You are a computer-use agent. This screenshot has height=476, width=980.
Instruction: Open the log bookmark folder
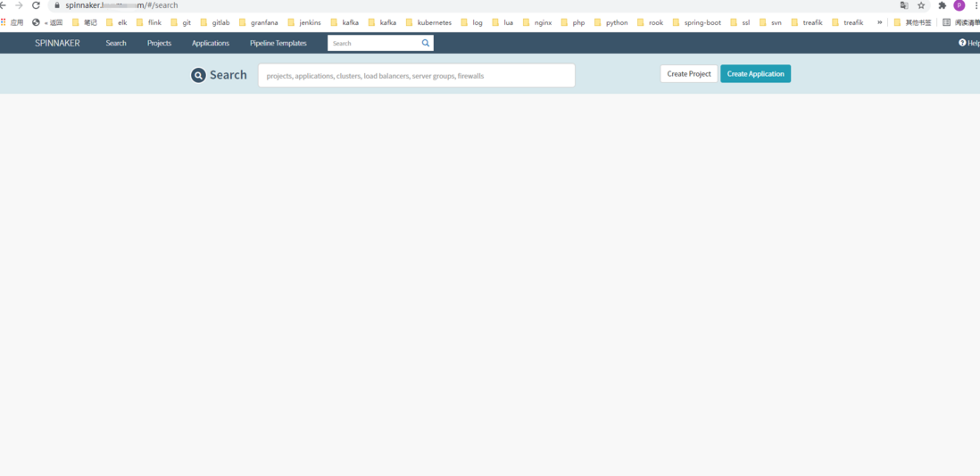pyautogui.click(x=472, y=22)
